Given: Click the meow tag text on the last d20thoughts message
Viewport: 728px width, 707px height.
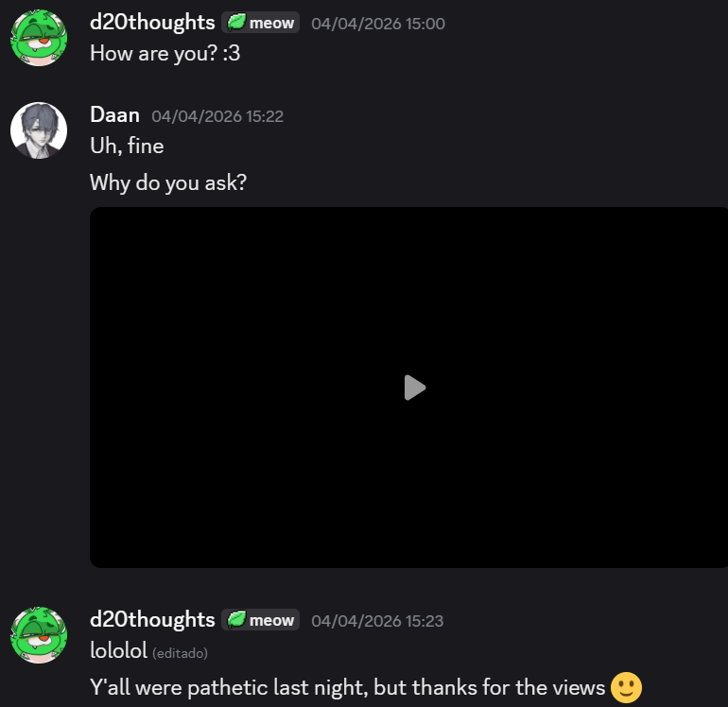Looking at the screenshot, I should pos(271,620).
